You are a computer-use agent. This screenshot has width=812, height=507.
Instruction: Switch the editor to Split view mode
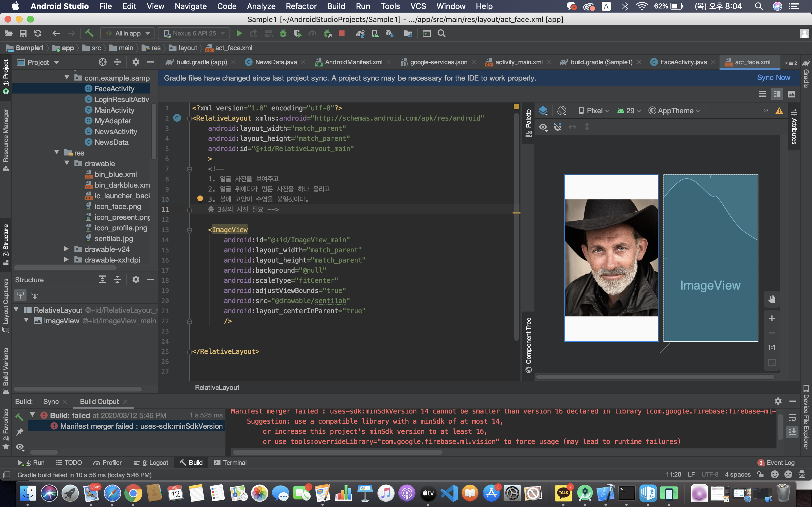(777, 94)
